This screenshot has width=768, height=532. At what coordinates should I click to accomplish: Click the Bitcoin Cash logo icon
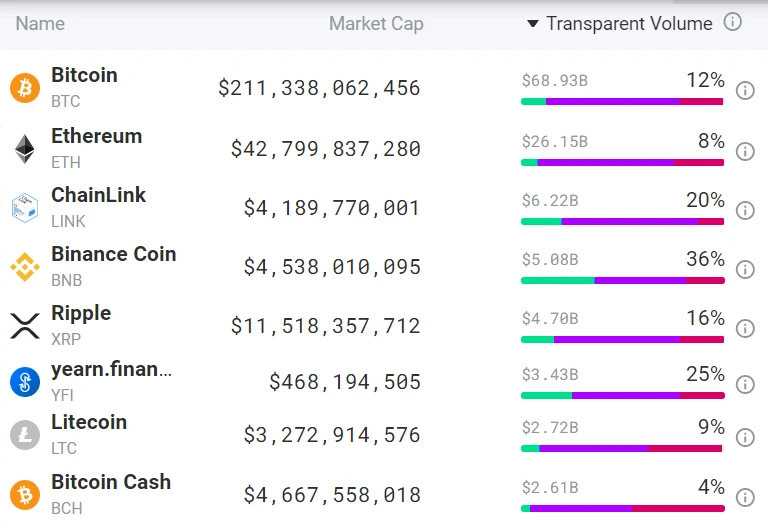click(24, 494)
